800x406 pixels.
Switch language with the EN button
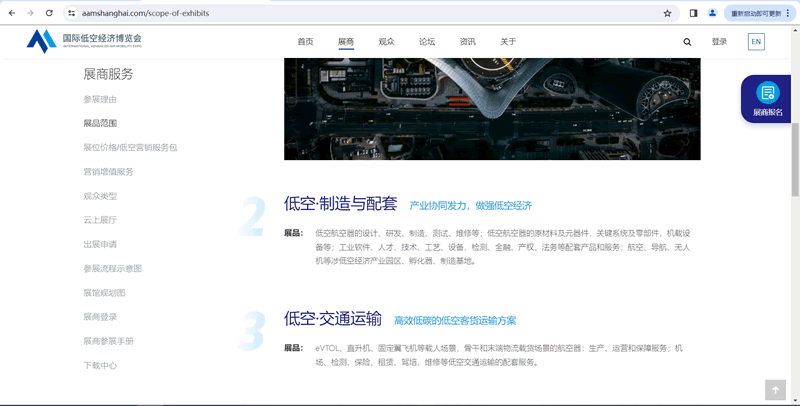point(756,42)
